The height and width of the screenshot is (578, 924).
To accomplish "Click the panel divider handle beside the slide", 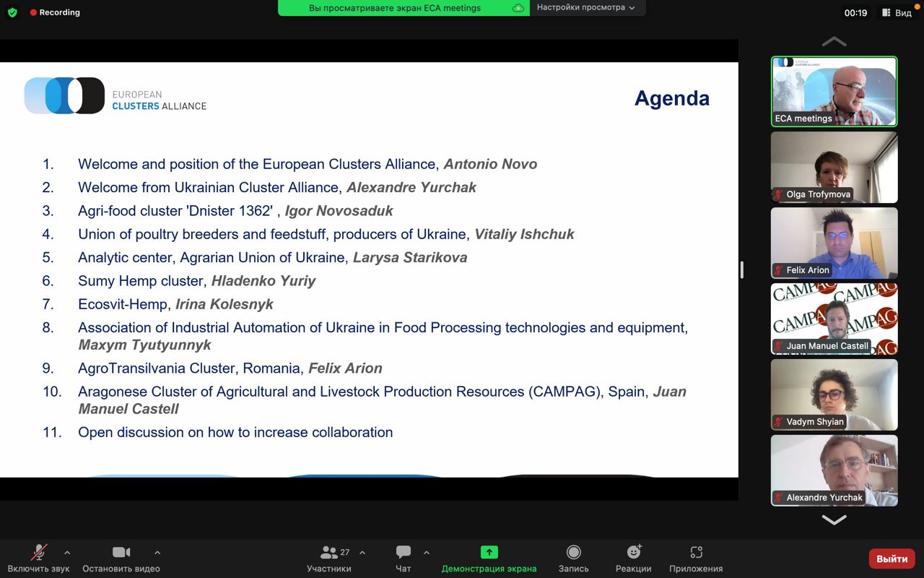I will tap(742, 269).
